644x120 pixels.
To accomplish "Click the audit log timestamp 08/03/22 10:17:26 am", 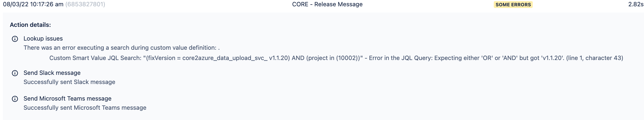I will point(33,4).
